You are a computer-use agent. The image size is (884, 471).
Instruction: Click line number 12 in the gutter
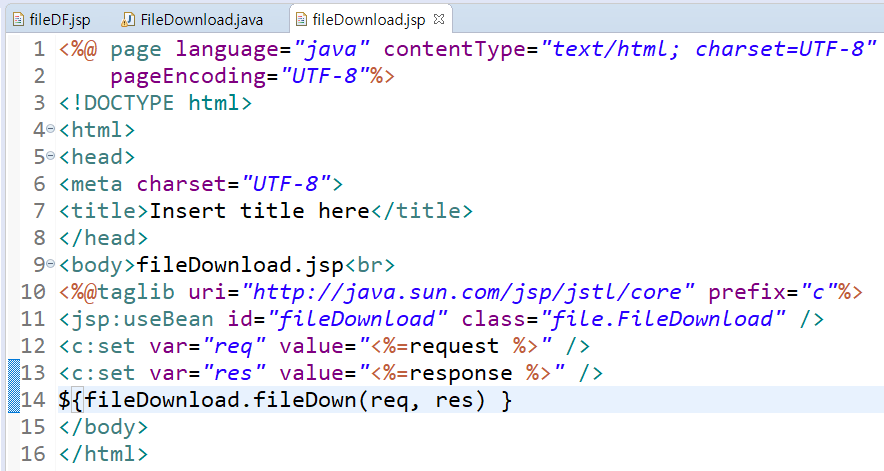[33, 346]
